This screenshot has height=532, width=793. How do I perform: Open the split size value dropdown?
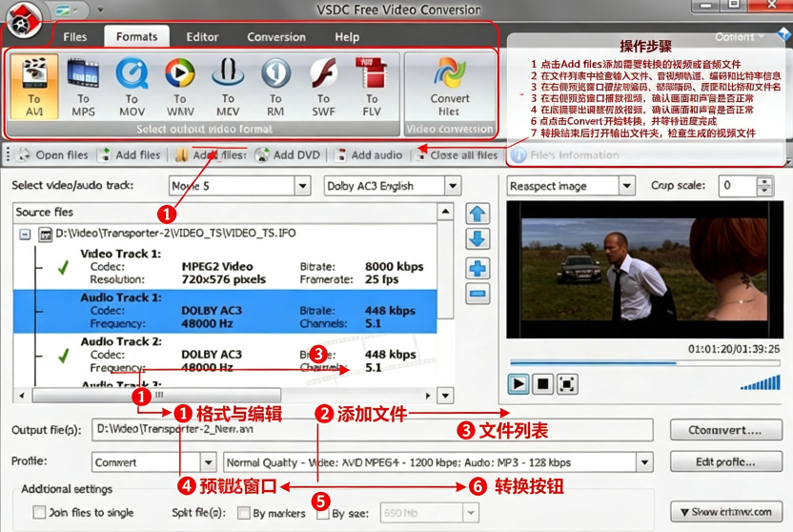click(x=471, y=513)
